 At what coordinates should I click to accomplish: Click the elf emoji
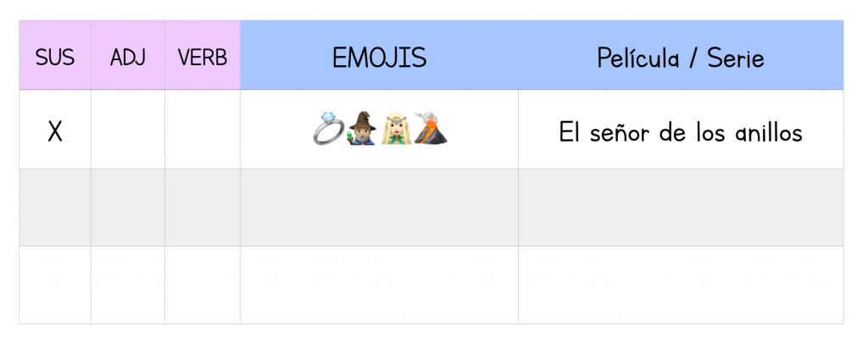coord(396,129)
